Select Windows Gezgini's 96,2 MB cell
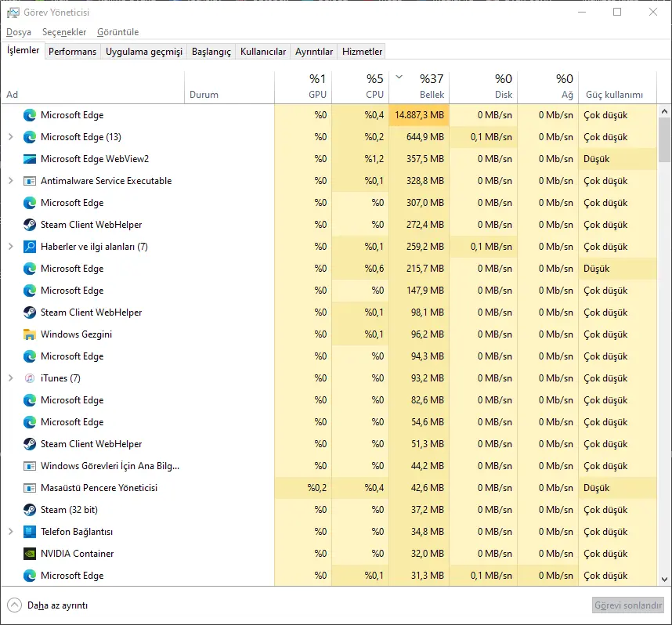Image resolution: width=672 pixels, height=625 pixels. [419, 334]
